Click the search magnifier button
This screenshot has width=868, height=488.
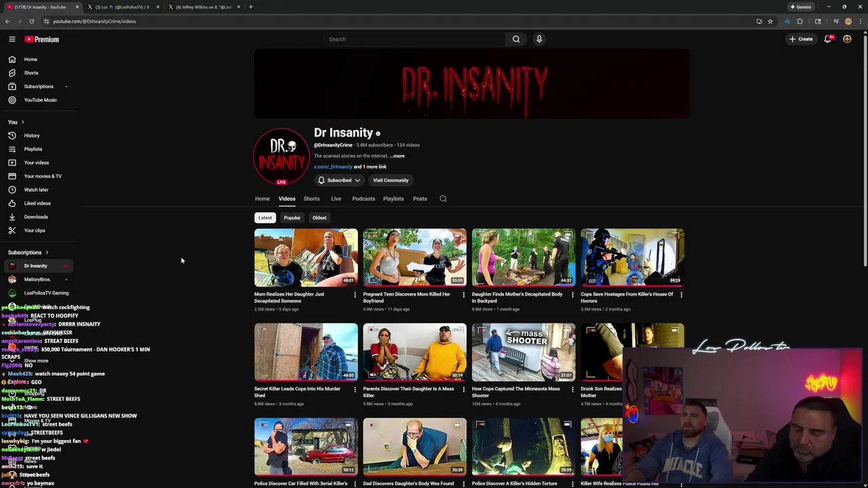click(516, 39)
